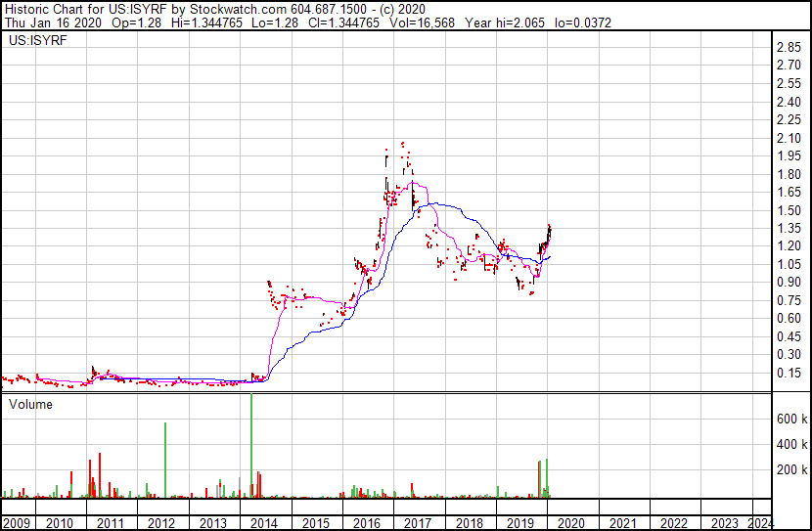
Task: Click the 1.65 price axis label
Action: tap(789, 192)
